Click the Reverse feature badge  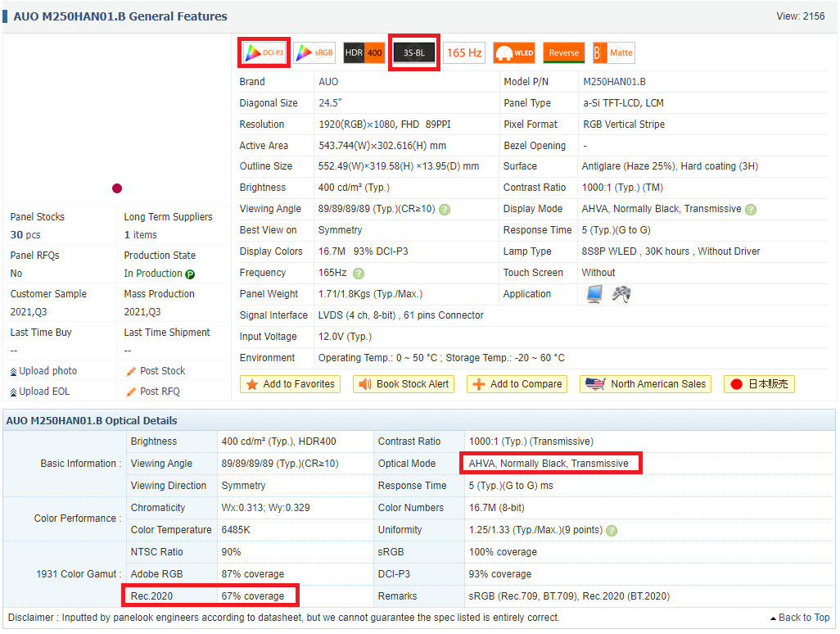click(x=563, y=52)
